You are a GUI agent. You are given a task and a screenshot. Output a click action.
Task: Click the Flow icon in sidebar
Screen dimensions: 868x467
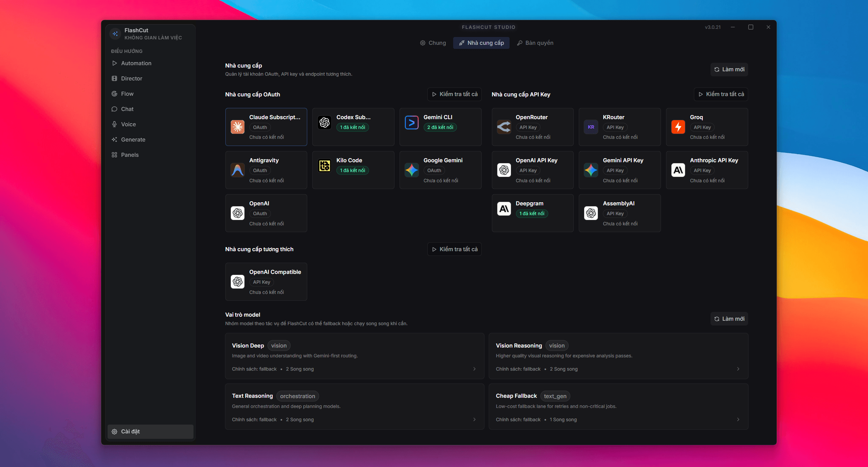(114, 94)
